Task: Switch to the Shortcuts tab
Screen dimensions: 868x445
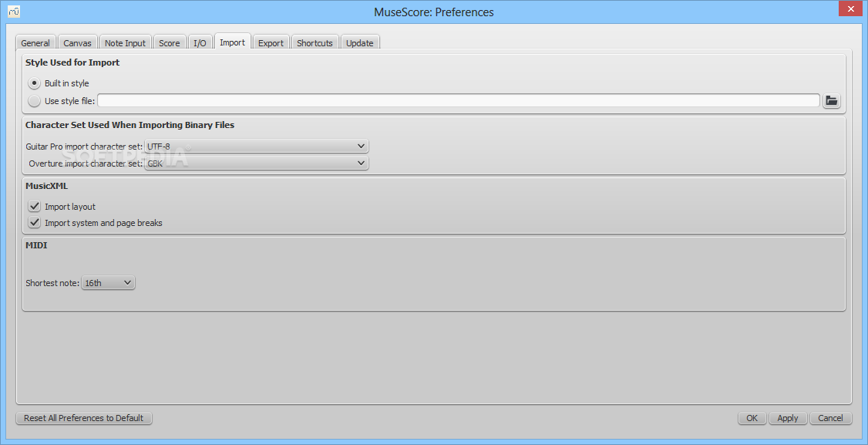Action: click(315, 42)
